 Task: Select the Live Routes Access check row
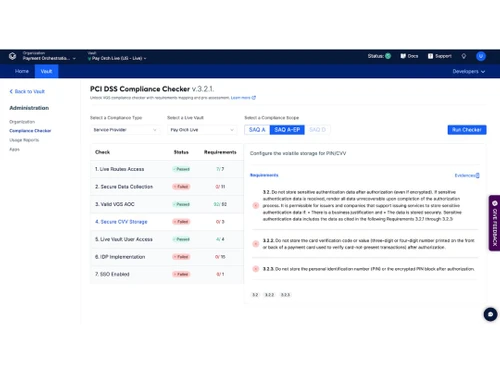(x=167, y=169)
